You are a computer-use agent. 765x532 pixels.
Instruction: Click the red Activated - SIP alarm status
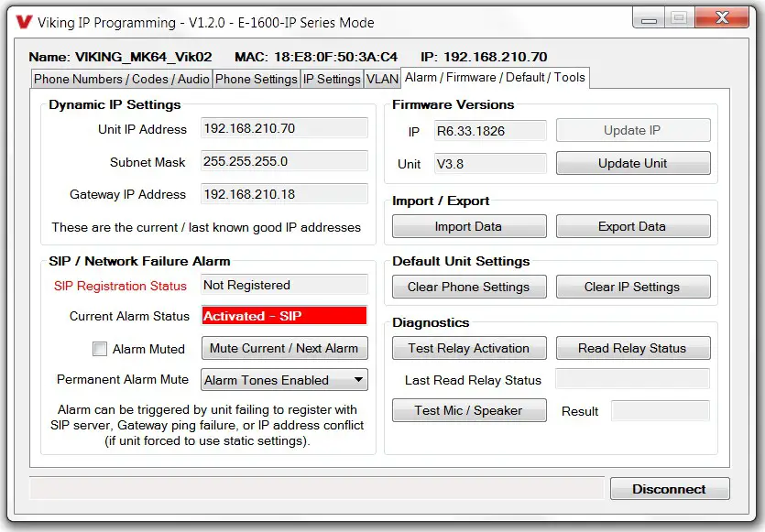coord(284,316)
